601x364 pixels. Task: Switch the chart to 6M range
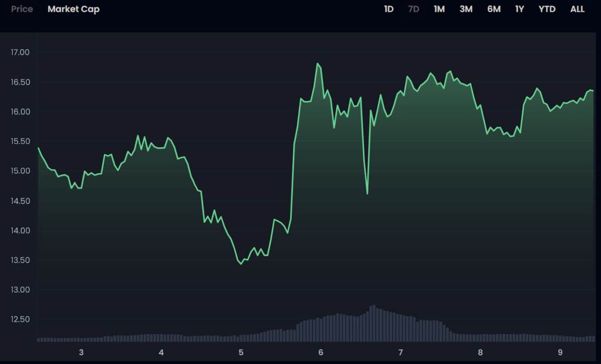pos(494,9)
